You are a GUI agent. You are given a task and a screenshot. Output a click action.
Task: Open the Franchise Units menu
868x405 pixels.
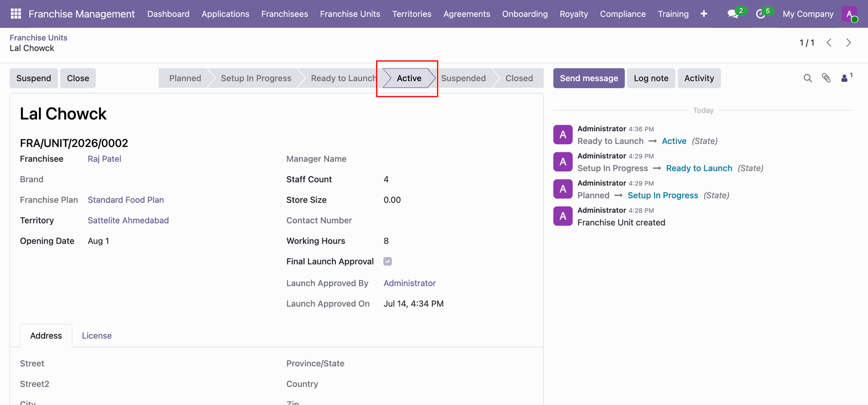point(350,14)
